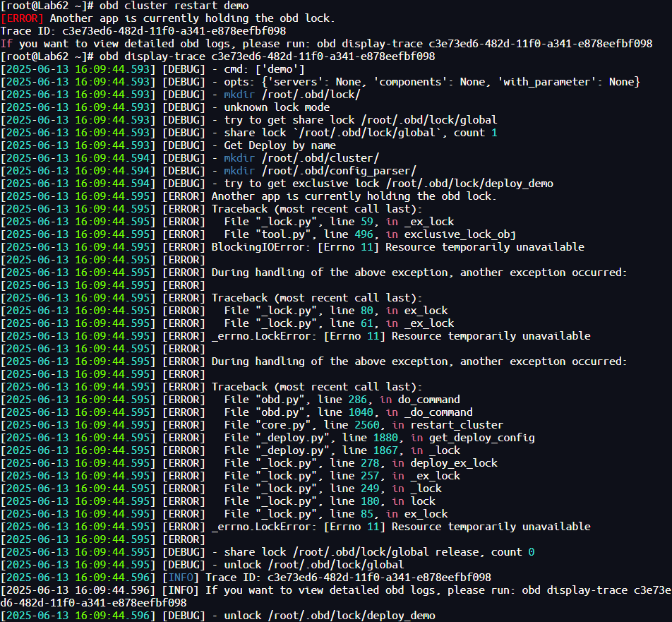Viewport: 672px width, 622px height.
Task: Click the red [ERROR] tag on the second line
Action: pyautogui.click(x=23, y=18)
